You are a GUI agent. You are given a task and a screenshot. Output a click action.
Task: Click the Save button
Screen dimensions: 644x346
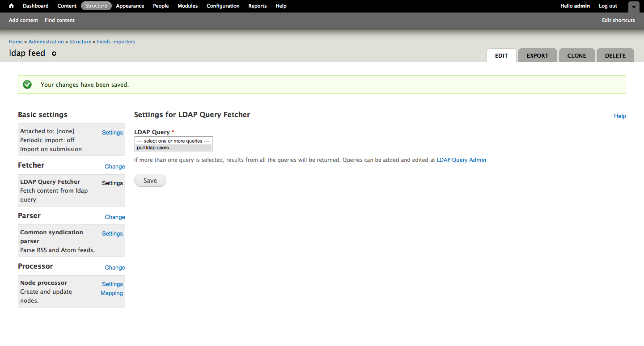pos(150,181)
